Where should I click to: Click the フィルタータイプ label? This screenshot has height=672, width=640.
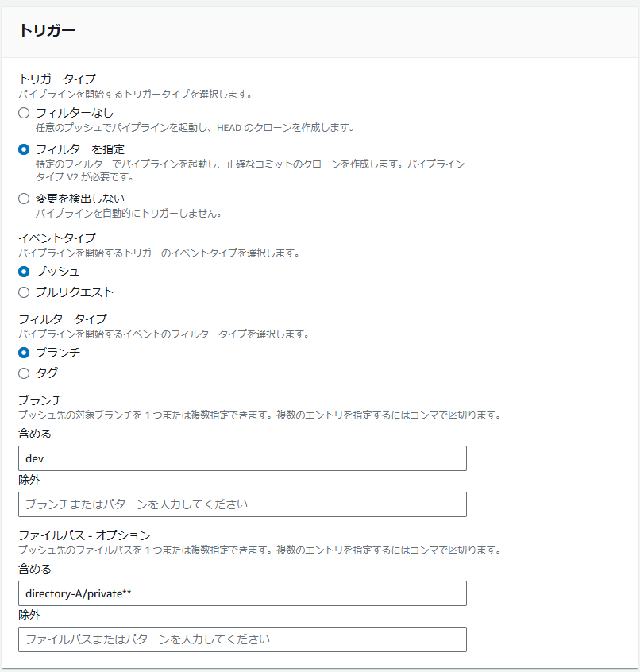pos(63,319)
